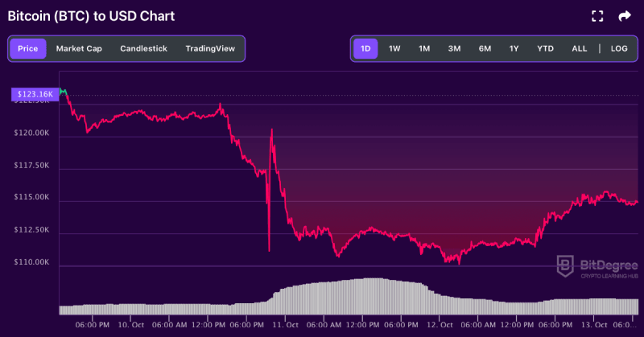Select the YTD time range
This screenshot has width=644, height=337.
(x=545, y=49)
